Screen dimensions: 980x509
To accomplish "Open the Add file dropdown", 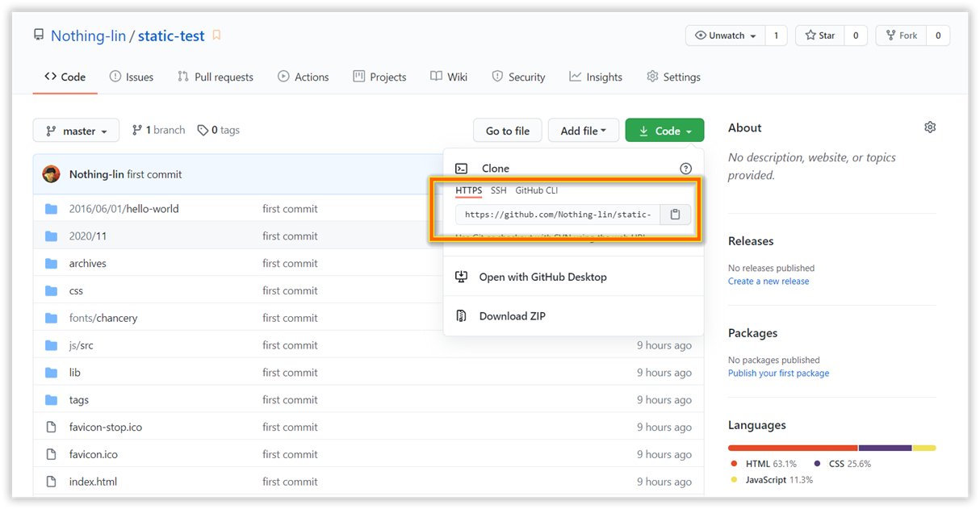I will [583, 131].
